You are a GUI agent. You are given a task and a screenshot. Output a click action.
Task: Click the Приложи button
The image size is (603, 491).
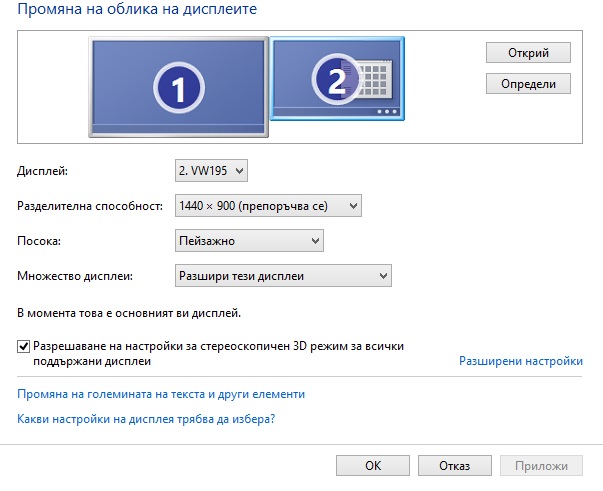click(x=541, y=466)
